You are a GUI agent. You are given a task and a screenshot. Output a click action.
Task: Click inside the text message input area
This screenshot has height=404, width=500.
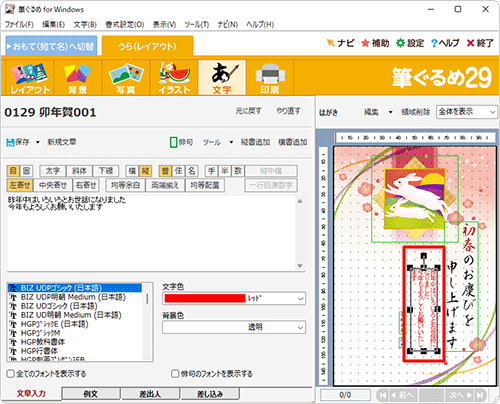coord(152,233)
